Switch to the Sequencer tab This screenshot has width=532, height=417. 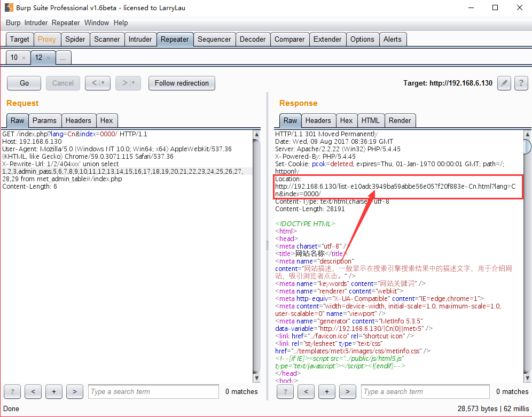[x=214, y=40]
